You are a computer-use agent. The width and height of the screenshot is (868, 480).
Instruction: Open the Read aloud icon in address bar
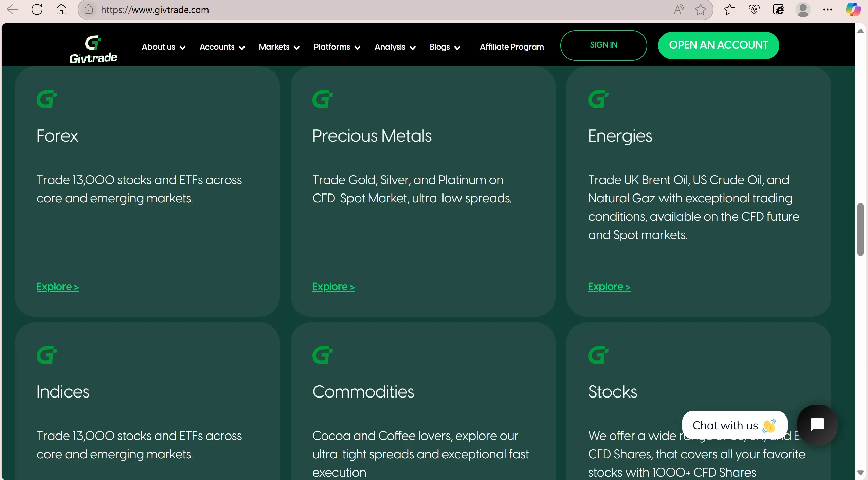[679, 10]
